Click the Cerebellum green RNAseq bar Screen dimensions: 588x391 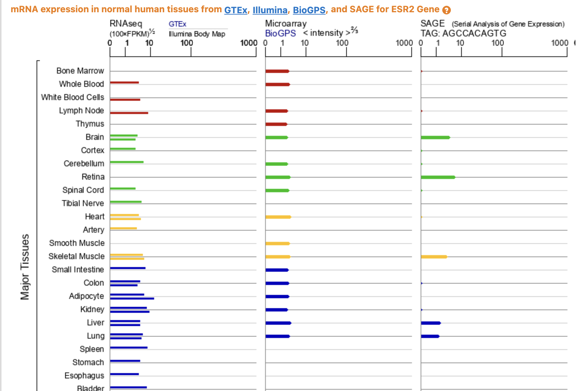[127, 162]
